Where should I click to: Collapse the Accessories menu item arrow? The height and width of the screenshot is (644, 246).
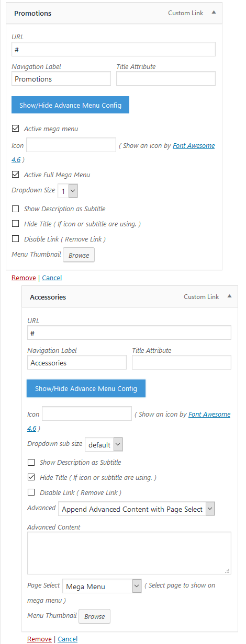(x=229, y=296)
